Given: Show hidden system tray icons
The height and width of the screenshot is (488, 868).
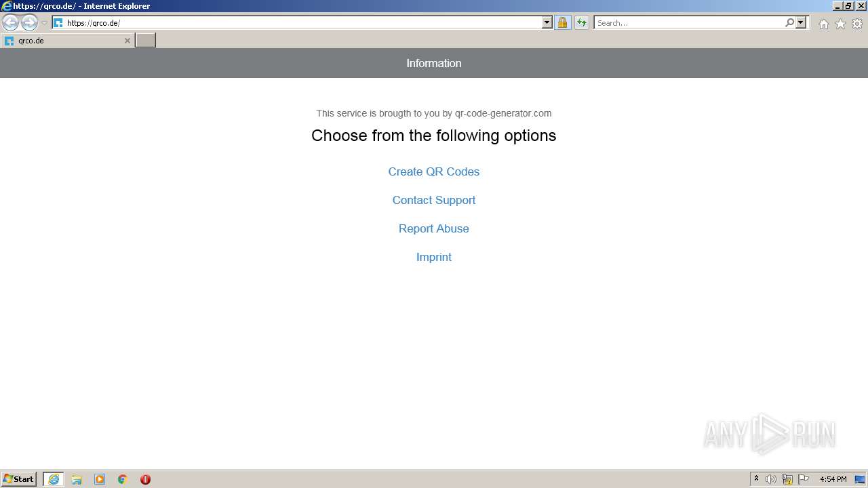Looking at the screenshot, I should (756, 479).
